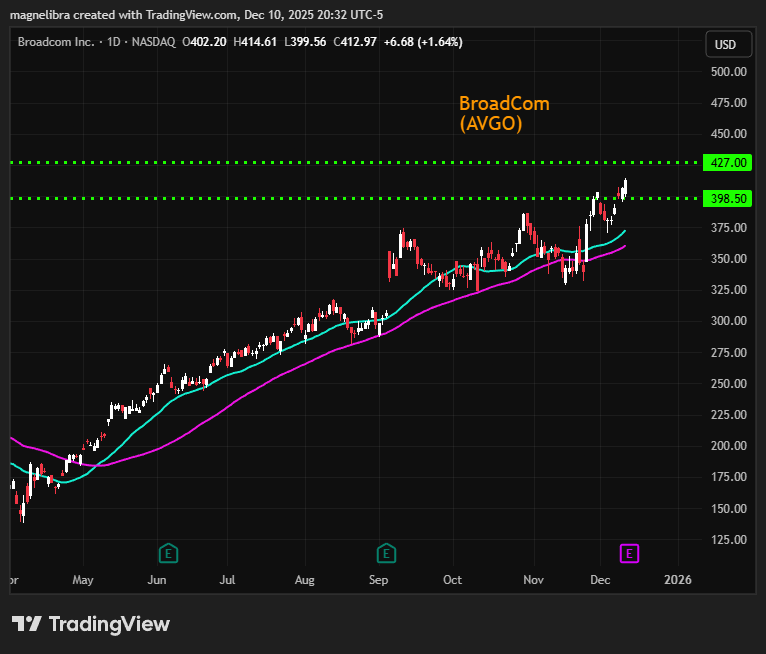This screenshot has width=766, height=654.
Task: Click the Nov label on time axis
Action: click(533, 580)
